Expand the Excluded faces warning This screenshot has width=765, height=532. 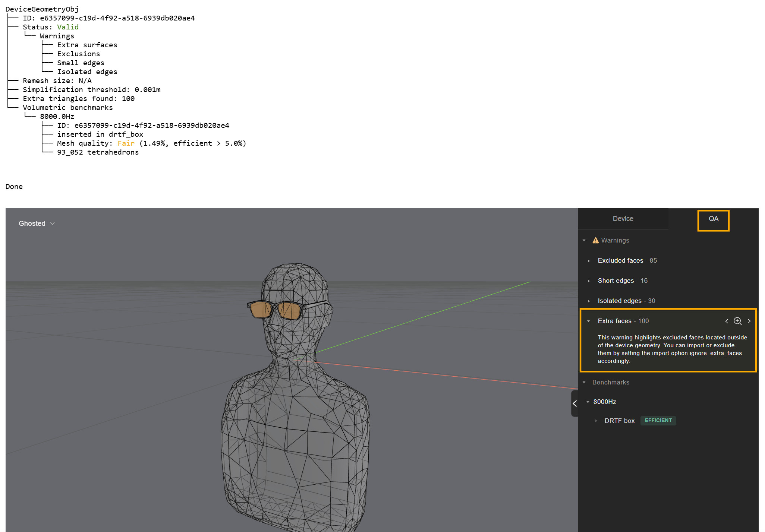pos(589,261)
